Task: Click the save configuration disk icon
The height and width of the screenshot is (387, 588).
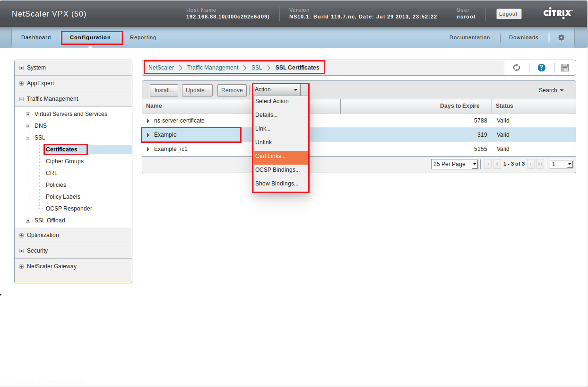Action: (x=564, y=68)
